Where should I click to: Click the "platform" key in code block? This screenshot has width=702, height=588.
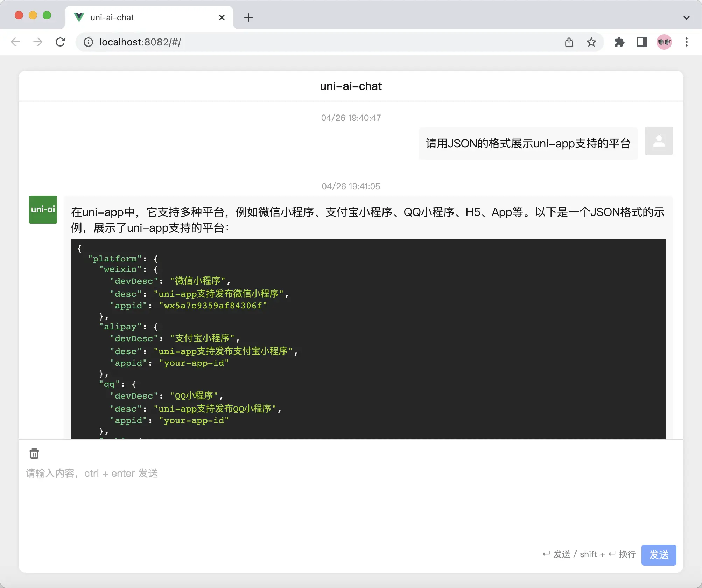tap(115, 259)
